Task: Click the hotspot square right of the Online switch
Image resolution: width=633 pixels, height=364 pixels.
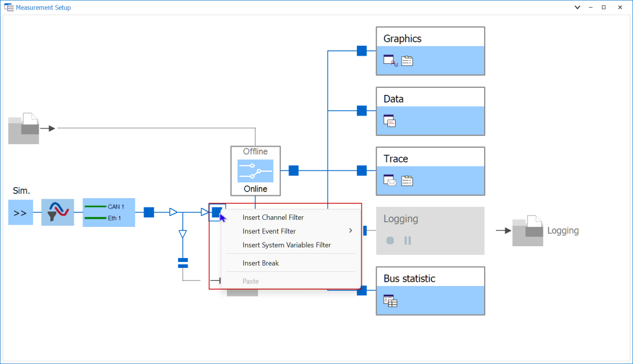Action: tap(294, 171)
